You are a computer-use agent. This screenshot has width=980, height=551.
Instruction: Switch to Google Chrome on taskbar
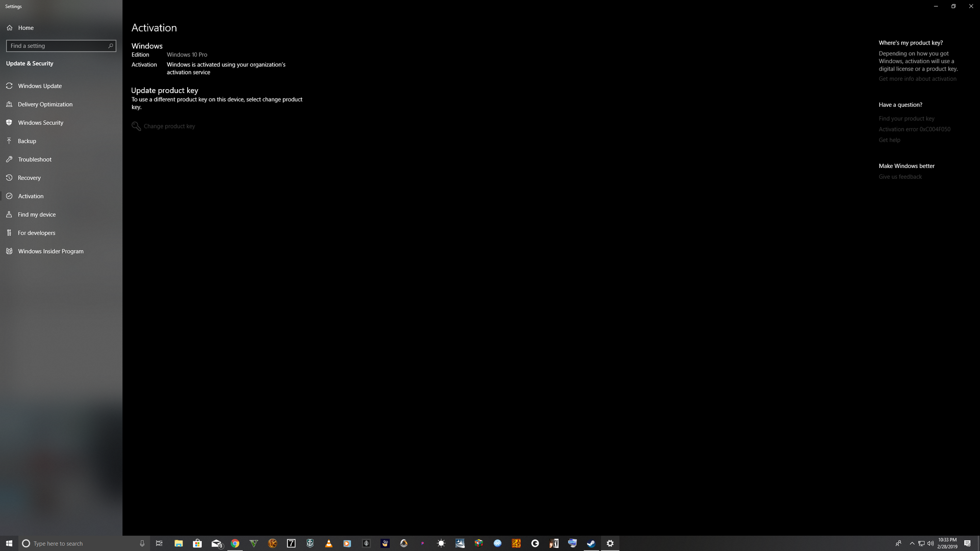[x=235, y=543]
